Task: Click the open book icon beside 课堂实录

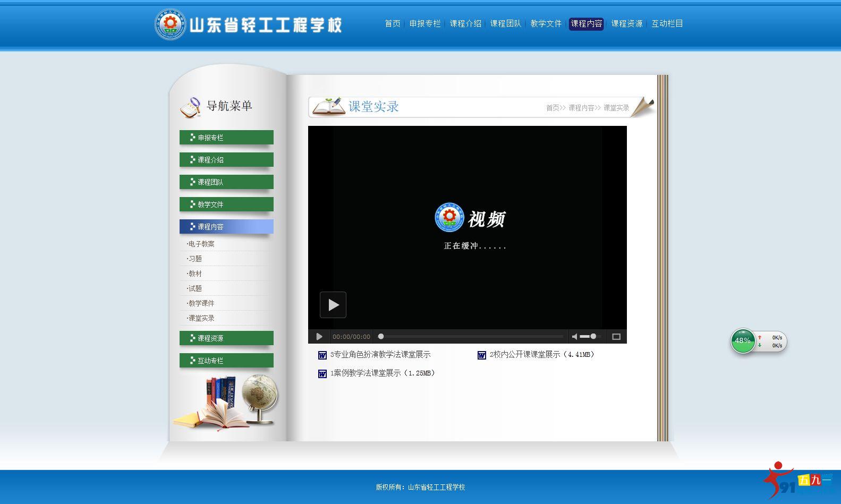Action: 328,106
